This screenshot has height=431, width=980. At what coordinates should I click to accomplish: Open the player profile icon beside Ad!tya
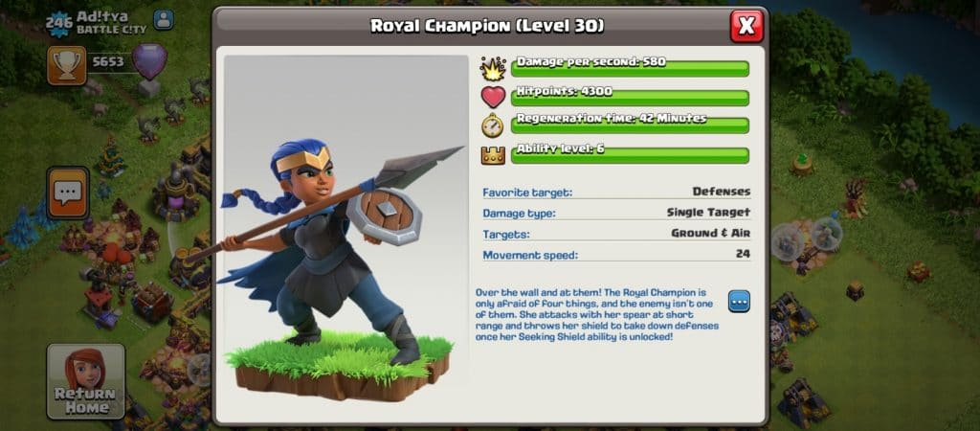pyautogui.click(x=164, y=19)
